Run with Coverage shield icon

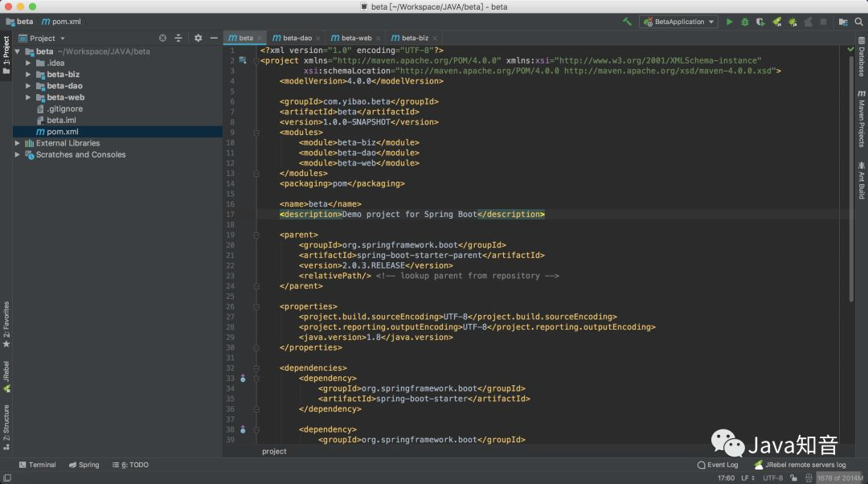point(760,22)
